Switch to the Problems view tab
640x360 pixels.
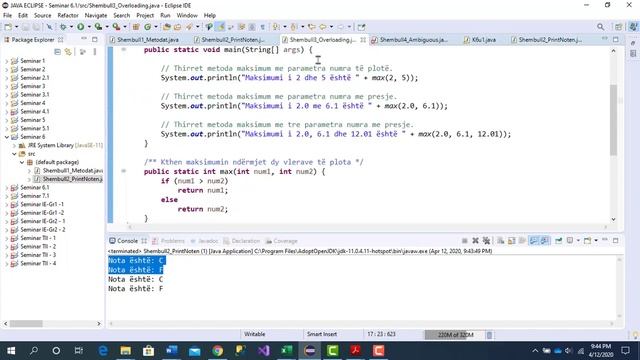168,241
